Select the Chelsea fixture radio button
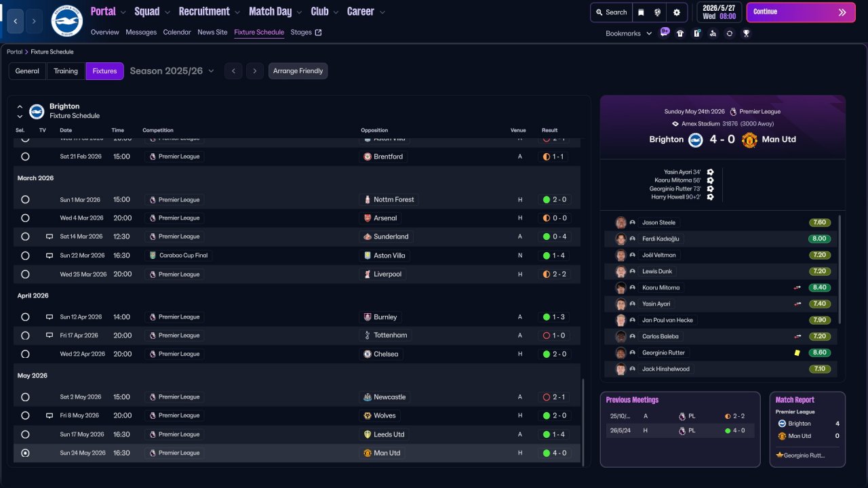The height and width of the screenshot is (488, 868). coord(25,354)
